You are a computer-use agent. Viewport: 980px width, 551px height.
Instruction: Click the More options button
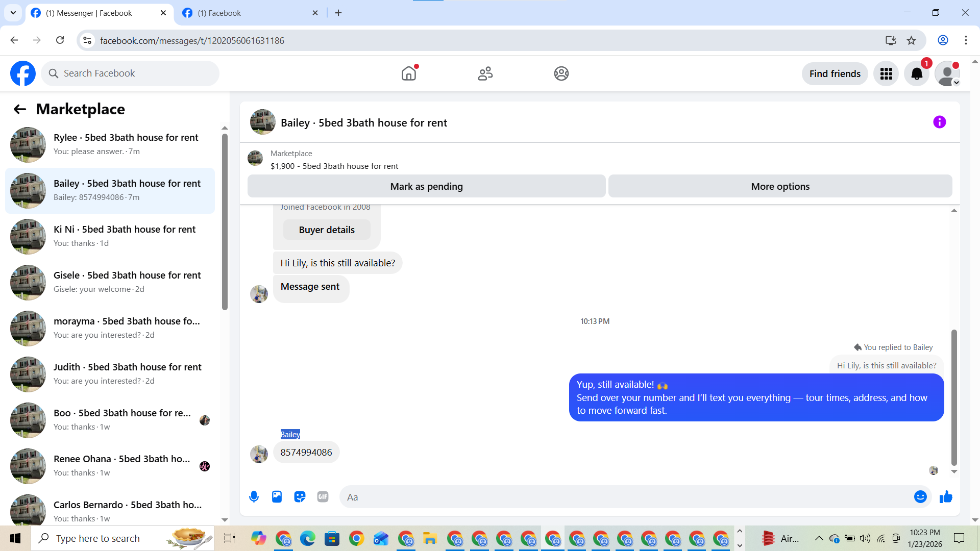pyautogui.click(x=780, y=186)
